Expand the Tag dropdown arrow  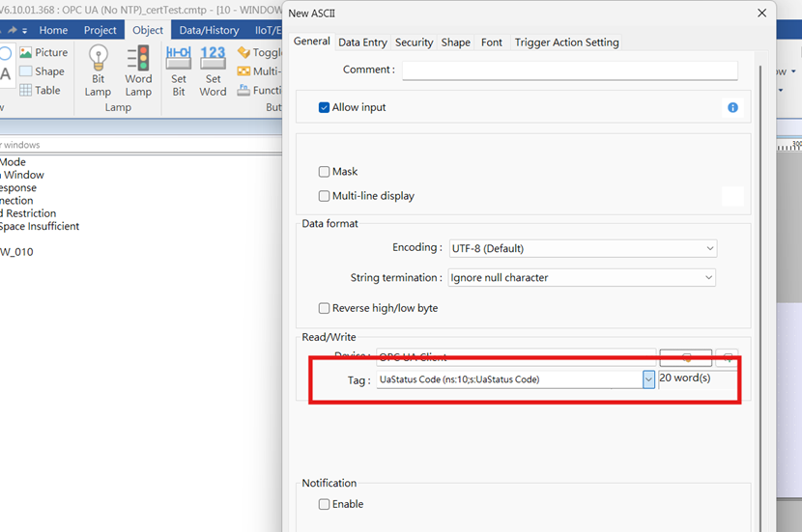pos(648,379)
